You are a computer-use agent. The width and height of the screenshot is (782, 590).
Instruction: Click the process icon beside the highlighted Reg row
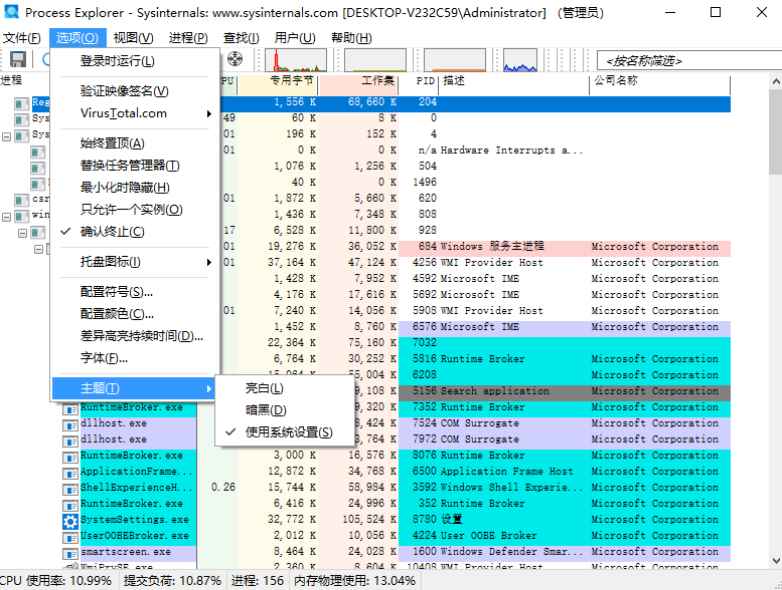[x=21, y=103]
